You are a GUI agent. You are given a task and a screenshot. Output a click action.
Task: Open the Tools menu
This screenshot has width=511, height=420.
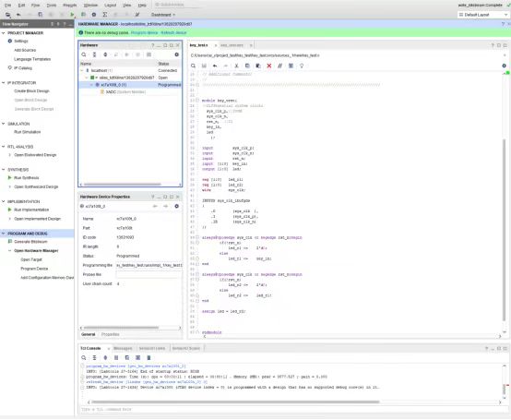click(52, 6)
